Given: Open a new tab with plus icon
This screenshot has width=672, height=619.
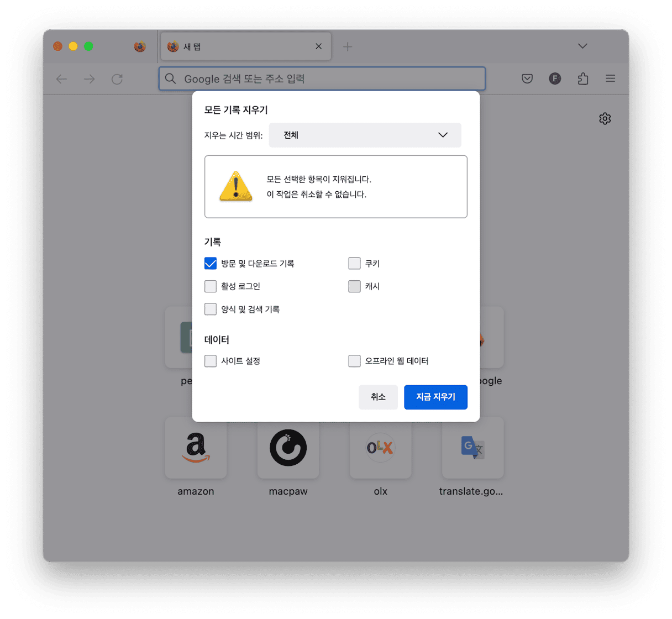Looking at the screenshot, I should click(x=347, y=47).
